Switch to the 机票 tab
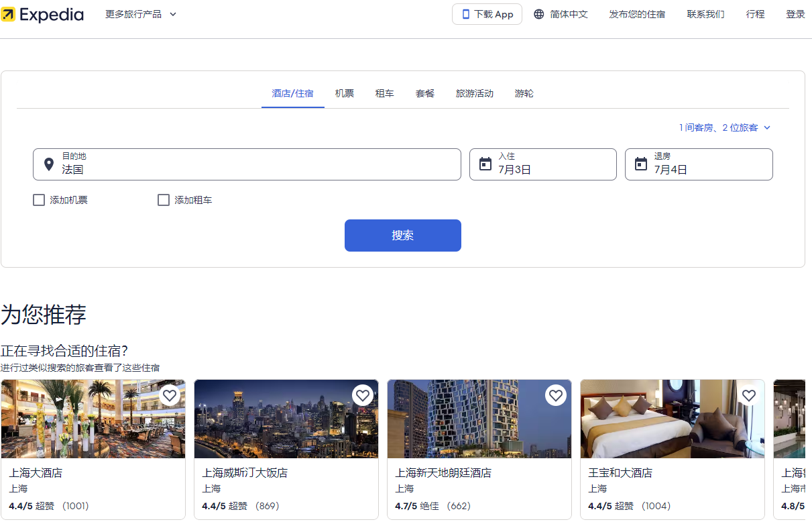This screenshot has height=524, width=812. click(x=345, y=93)
